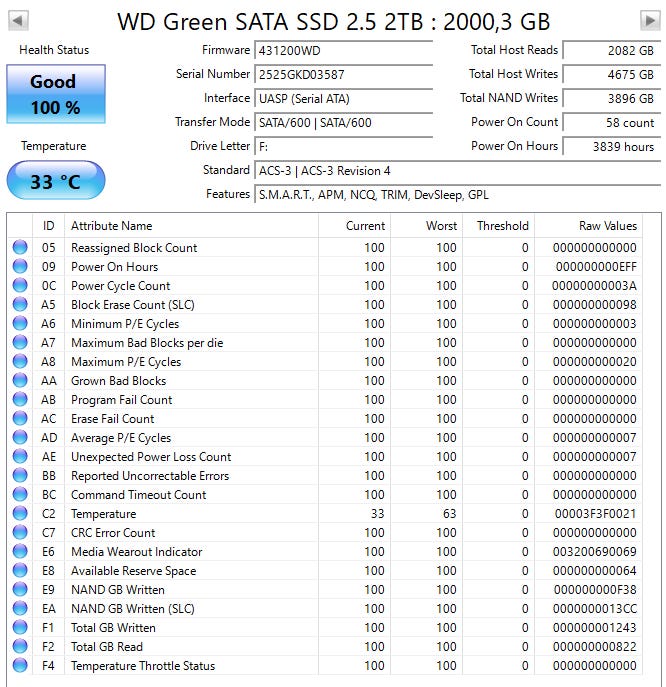Select the Available Reserve Space row
Screen dimensions: 666x687
(325, 570)
